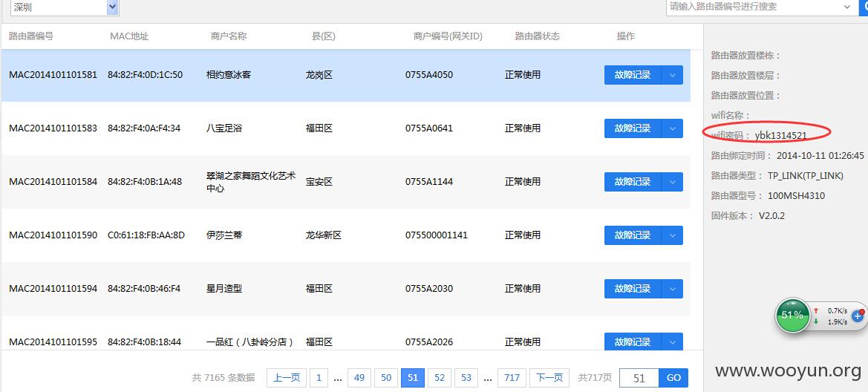
Task: Click the page number input box
Action: 639,378
